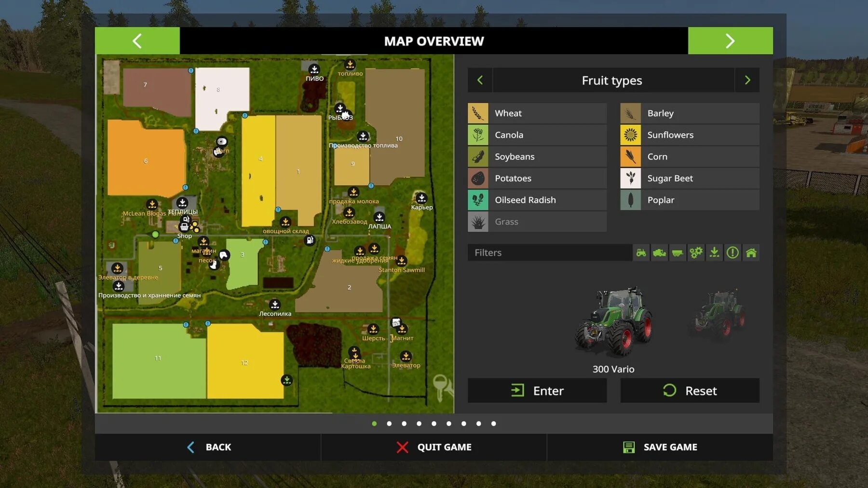Toggle the exclamation mark filter
Image resolution: width=868 pixels, height=488 pixels.
732,252
